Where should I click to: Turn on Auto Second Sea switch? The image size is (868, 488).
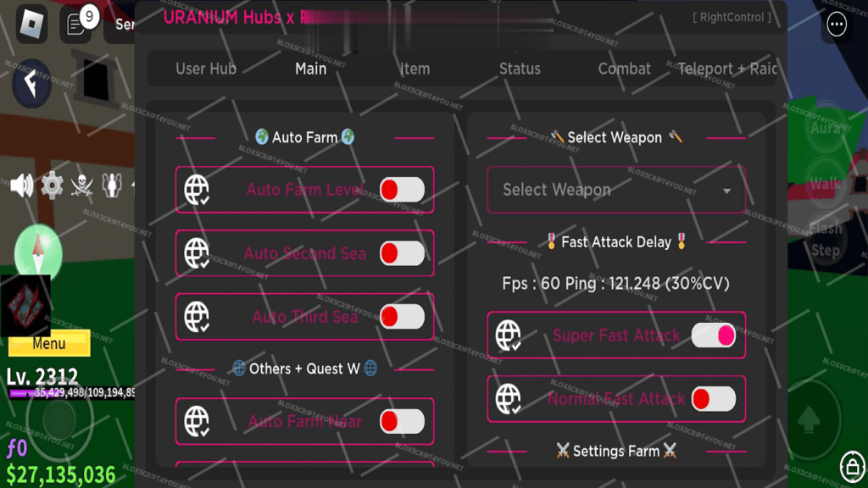tap(402, 253)
